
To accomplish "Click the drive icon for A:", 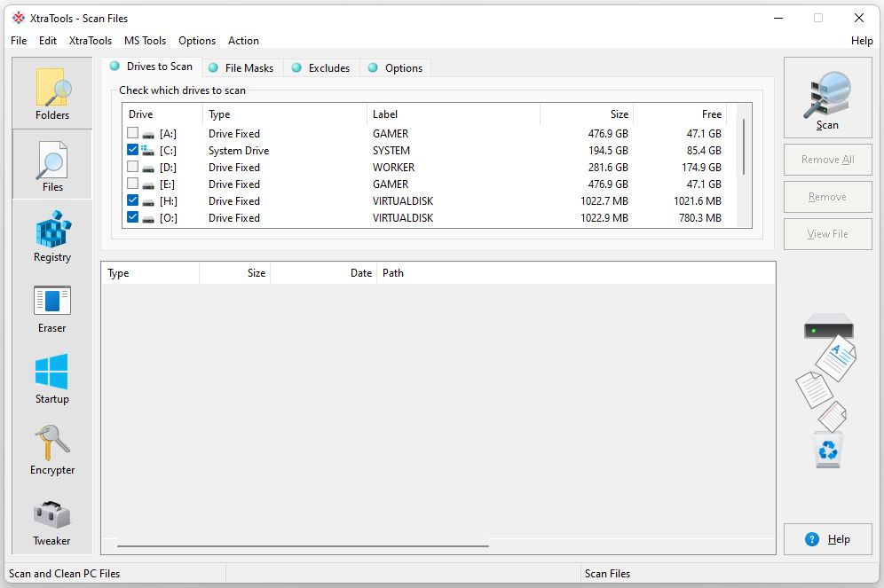I will [x=147, y=134].
